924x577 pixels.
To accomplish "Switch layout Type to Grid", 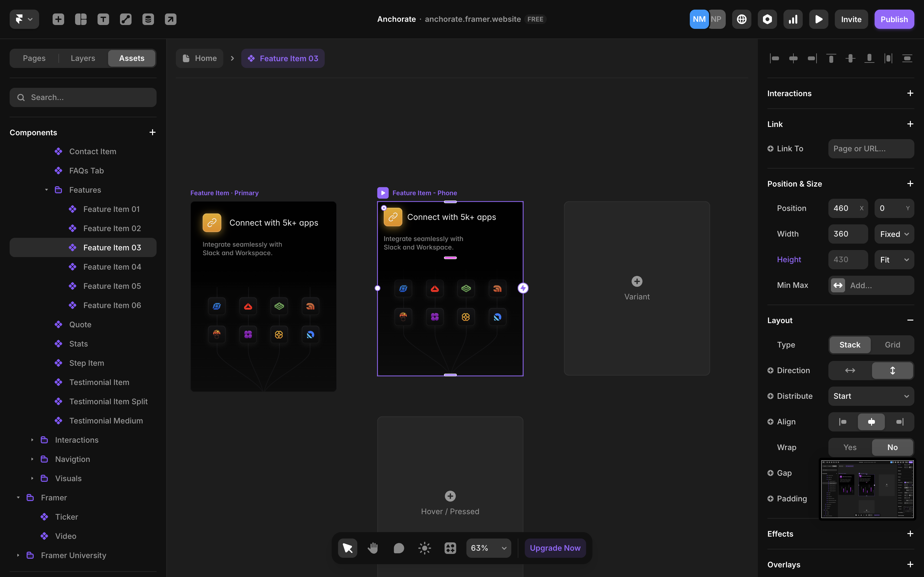I will tap(892, 345).
